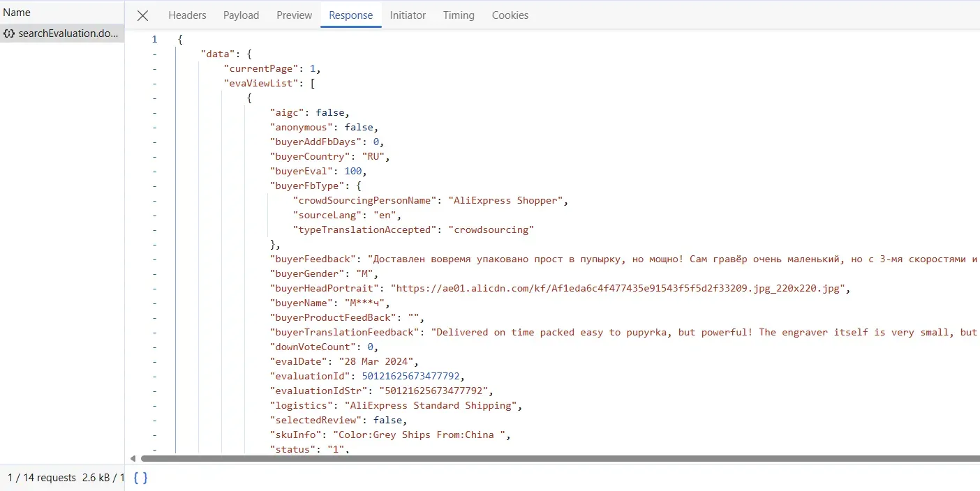The height and width of the screenshot is (491, 980).
Task: Open the Initiator tab
Action: click(x=408, y=15)
